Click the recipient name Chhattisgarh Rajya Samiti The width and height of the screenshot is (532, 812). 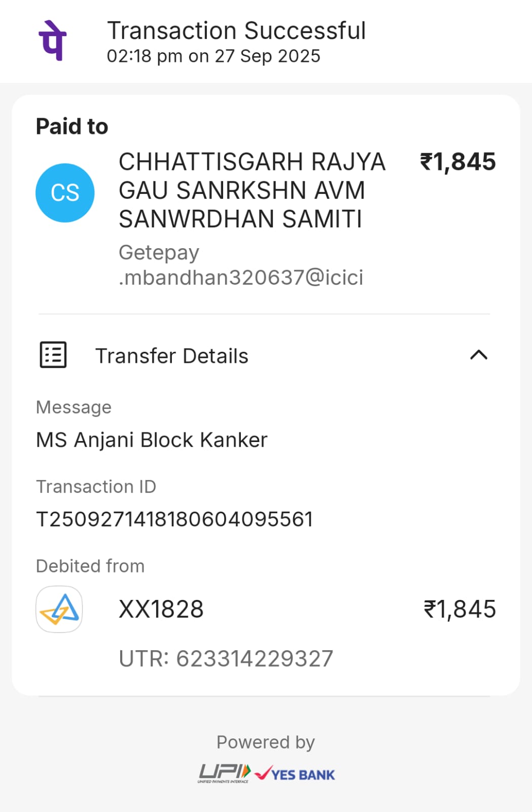pyautogui.click(x=252, y=191)
